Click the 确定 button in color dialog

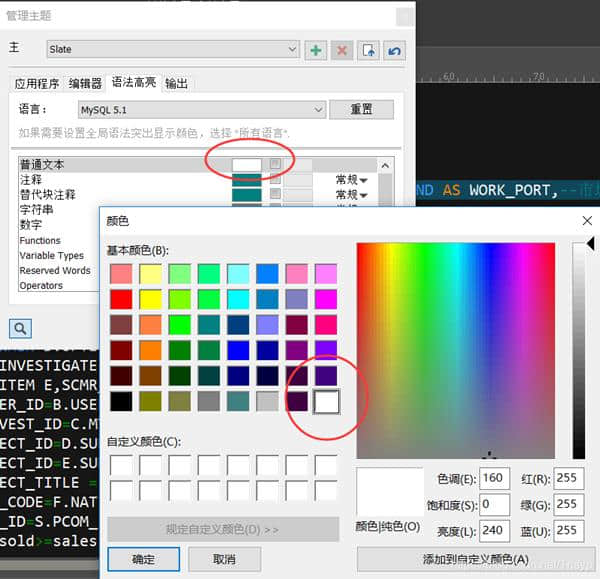point(143,559)
